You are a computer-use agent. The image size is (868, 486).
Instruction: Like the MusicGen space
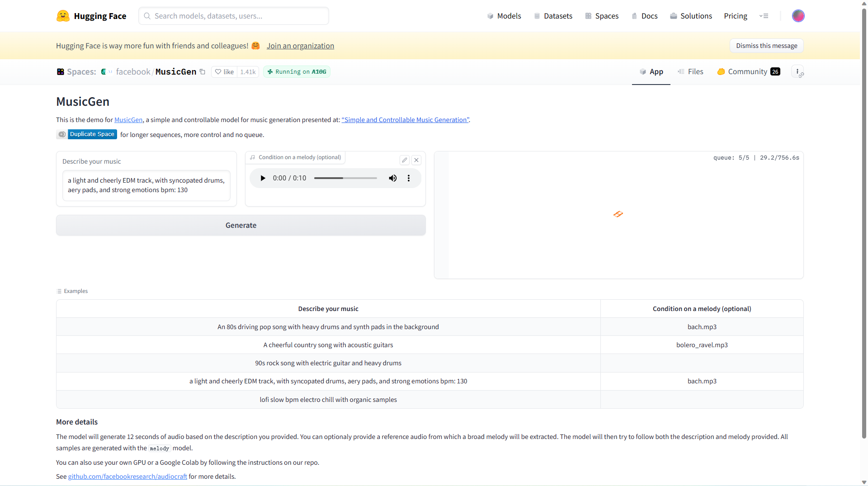(x=224, y=72)
